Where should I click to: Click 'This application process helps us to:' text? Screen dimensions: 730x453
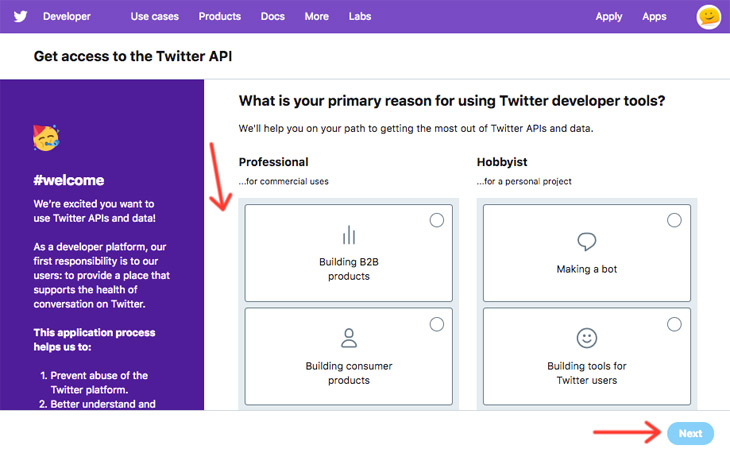pos(94,339)
